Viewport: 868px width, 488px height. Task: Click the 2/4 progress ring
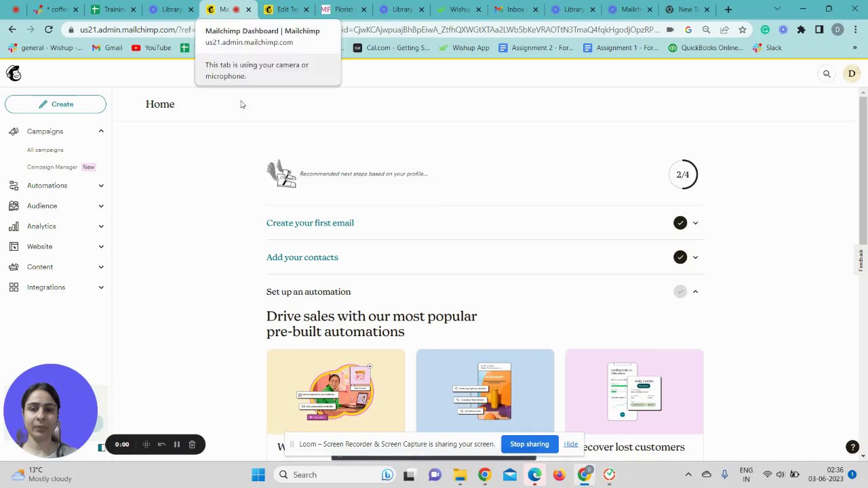[x=683, y=175]
